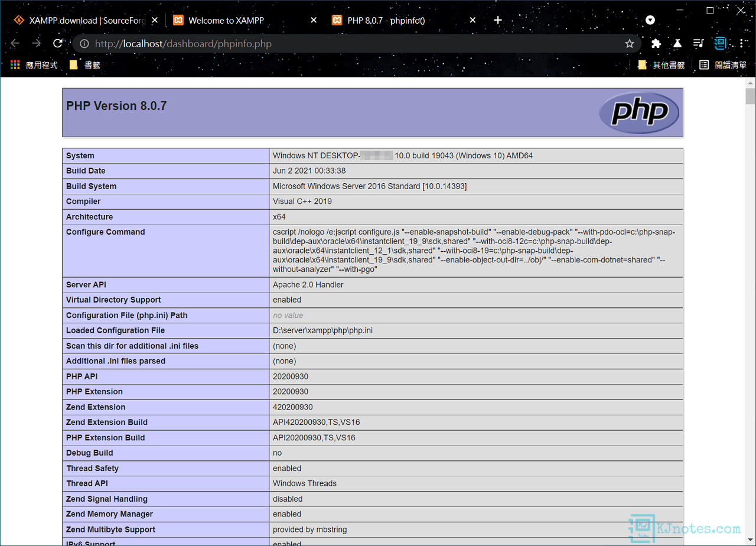Open the 應用程式 apps shortcut
The height and width of the screenshot is (546, 756).
click(34, 65)
